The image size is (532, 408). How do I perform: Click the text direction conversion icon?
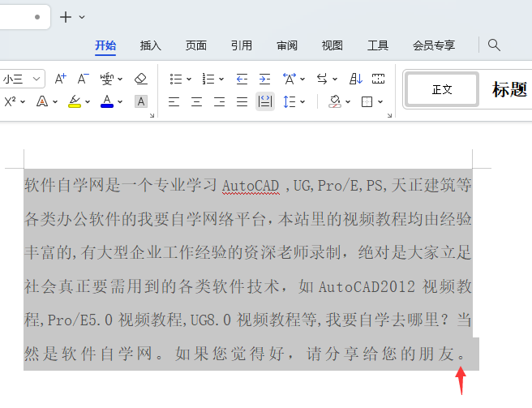[322, 79]
